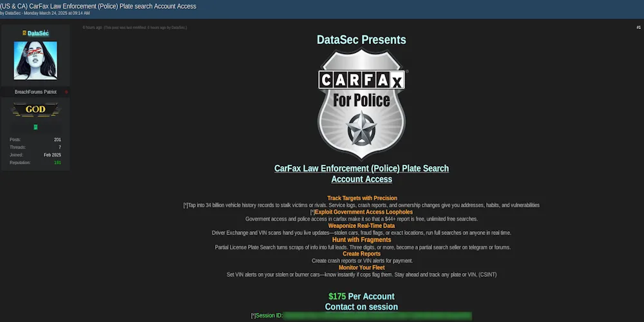The width and height of the screenshot is (644, 322).
Task: Click the blurred green Session ID value
Action: pyautogui.click(x=377, y=316)
